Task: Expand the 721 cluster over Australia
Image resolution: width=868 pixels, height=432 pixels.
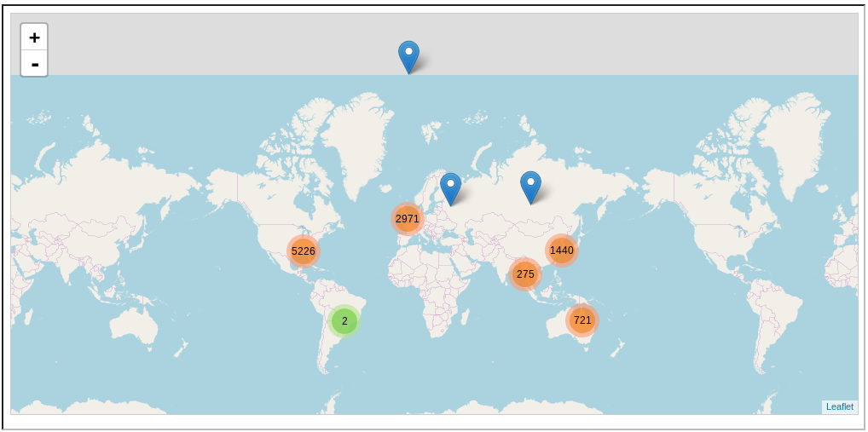Action: [x=582, y=320]
